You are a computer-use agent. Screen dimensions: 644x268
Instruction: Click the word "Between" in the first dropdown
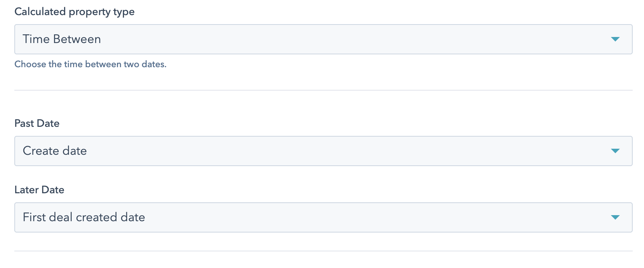[x=77, y=39]
